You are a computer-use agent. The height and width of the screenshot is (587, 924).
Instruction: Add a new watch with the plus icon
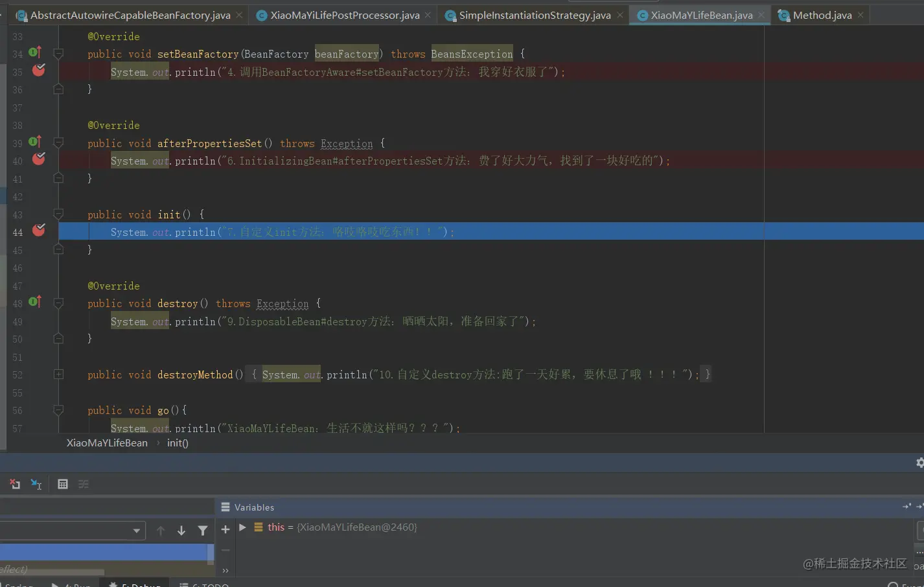(225, 529)
